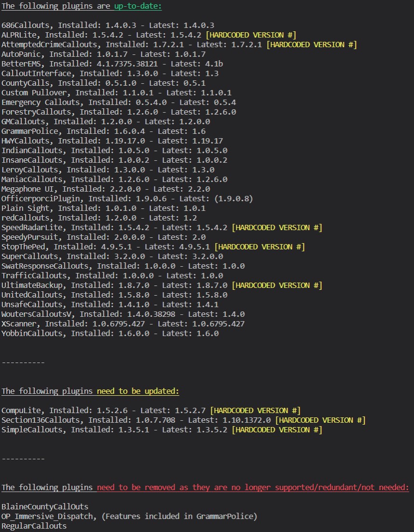The height and width of the screenshot is (532, 414).
Task: Click the RegularCallouts entry
Action: (34, 526)
